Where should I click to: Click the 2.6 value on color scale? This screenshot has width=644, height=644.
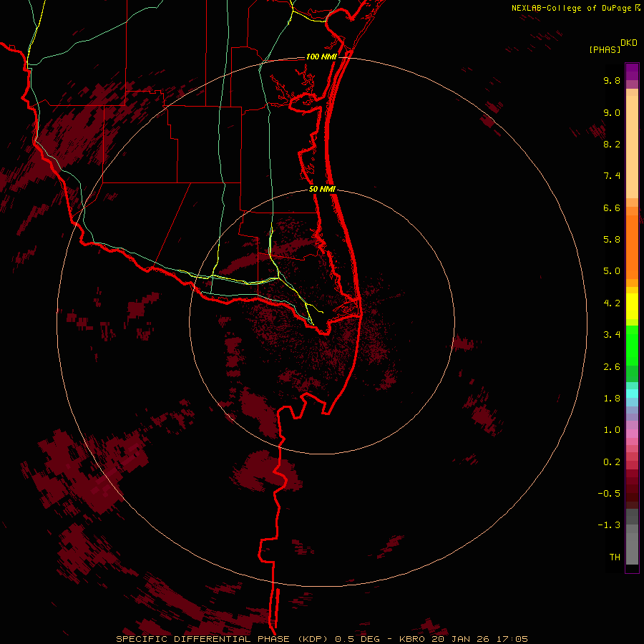[x=612, y=367]
